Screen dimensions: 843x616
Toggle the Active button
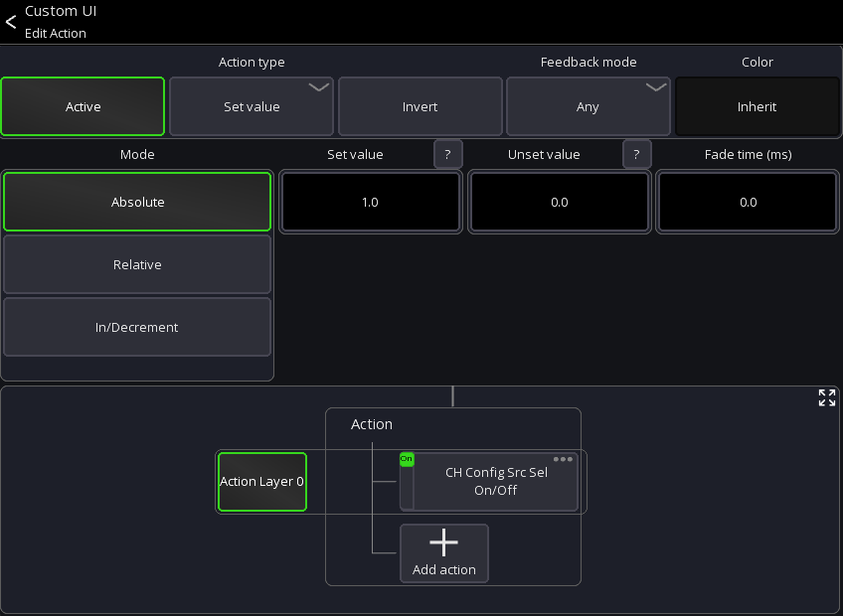tap(83, 106)
